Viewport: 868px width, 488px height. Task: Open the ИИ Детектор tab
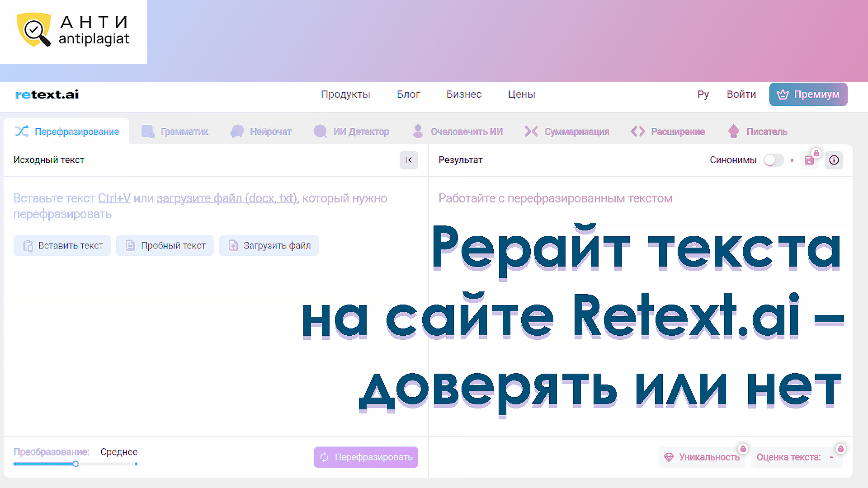351,131
